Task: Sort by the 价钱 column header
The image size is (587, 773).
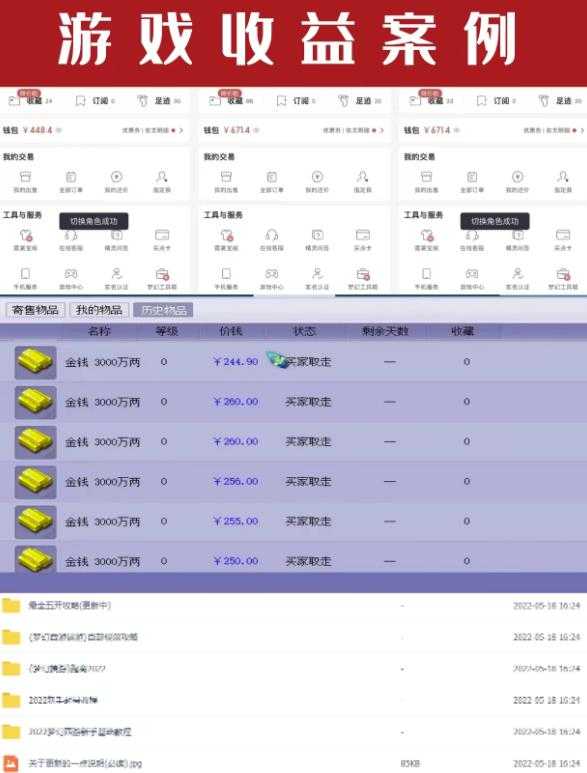Action: (231, 331)
